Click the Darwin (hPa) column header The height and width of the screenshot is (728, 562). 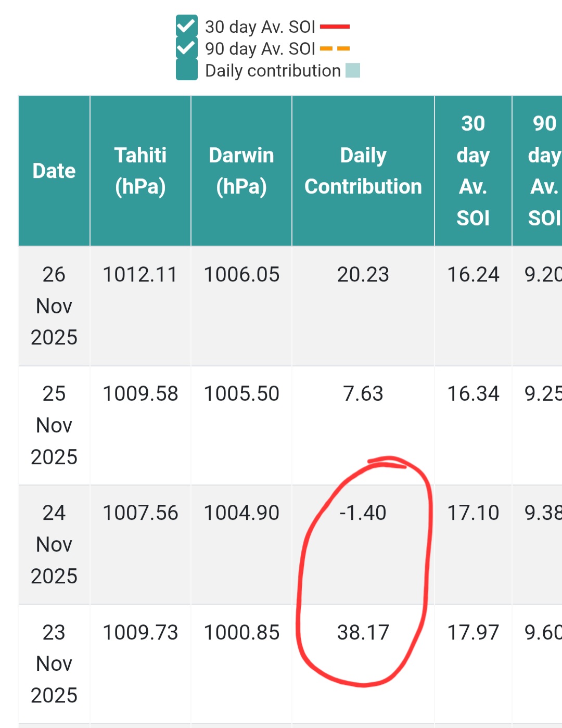[x=241, y=171]
